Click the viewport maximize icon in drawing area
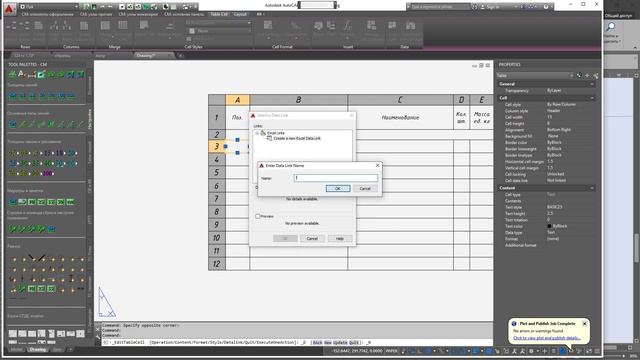This screenshot has width=640, height=360. pos(481,65)
